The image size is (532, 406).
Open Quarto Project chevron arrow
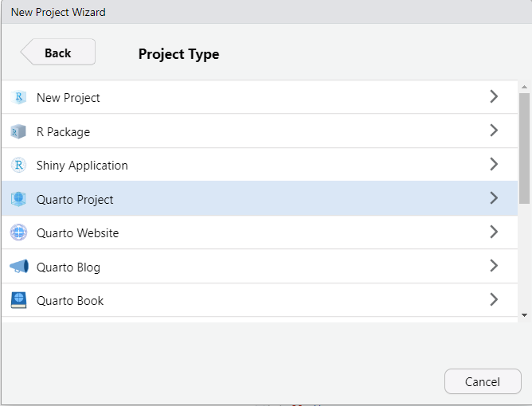[494, 197]
